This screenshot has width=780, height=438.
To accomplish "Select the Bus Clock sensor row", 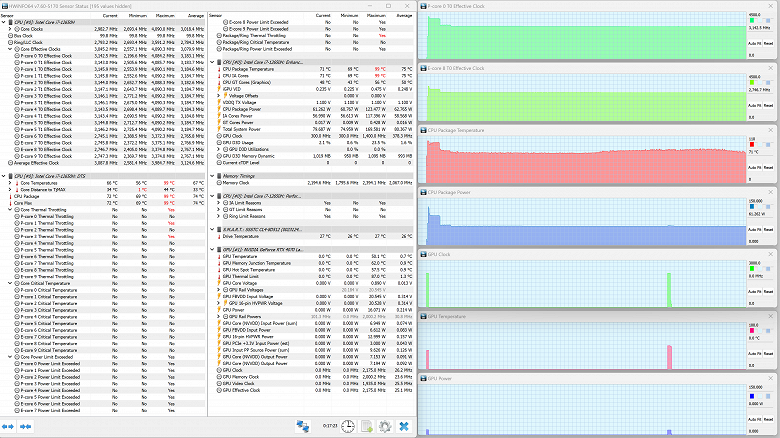I will (x=102, y=36).
